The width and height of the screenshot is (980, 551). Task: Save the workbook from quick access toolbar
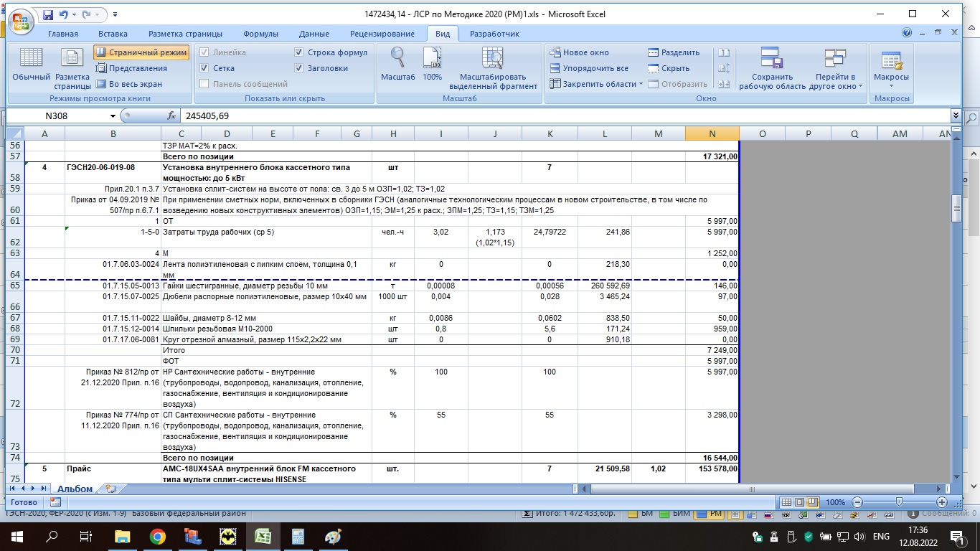click(48, 14)
